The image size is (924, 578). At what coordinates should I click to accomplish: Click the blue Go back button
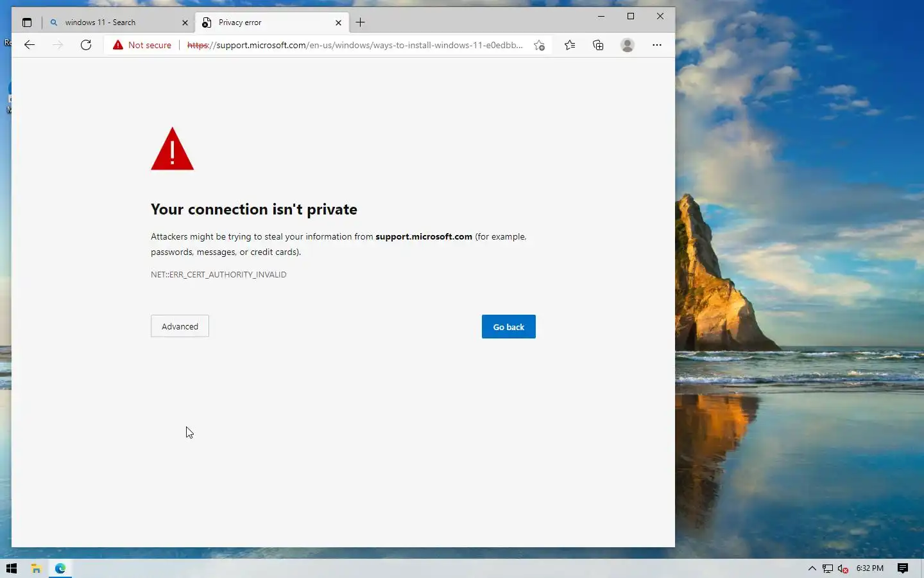point(509,327)
